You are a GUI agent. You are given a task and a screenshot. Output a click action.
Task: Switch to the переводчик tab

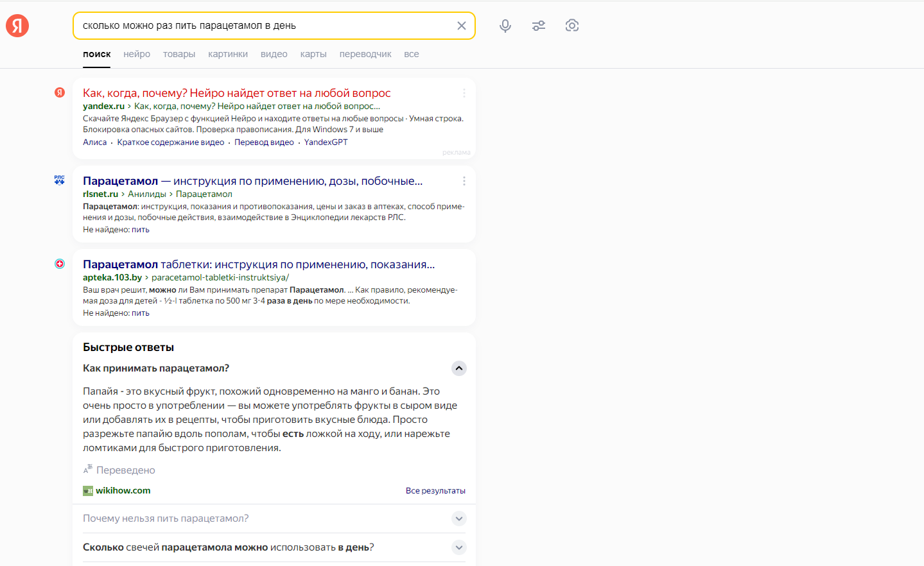[365, 54]
